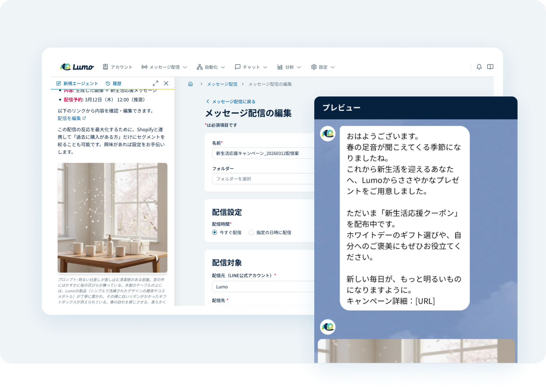546x392 pixels.
Task: Select the 自動化 automation icon
Action: click(x=200, y=67)
